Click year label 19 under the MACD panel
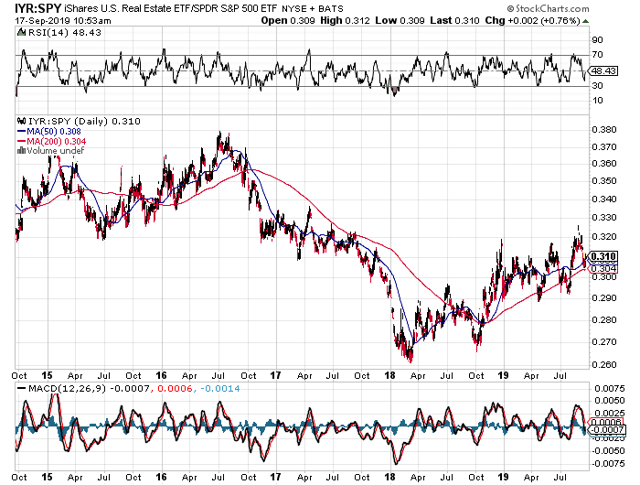 click(x=503, y=477)
